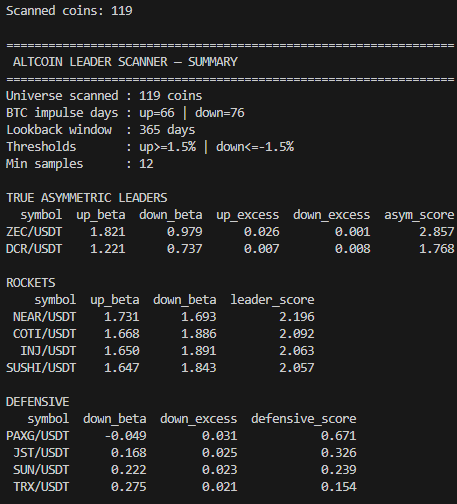Click DCR/USDT down_excess value 0.008
The image size is (457, 504).
(x=353, y=249)
